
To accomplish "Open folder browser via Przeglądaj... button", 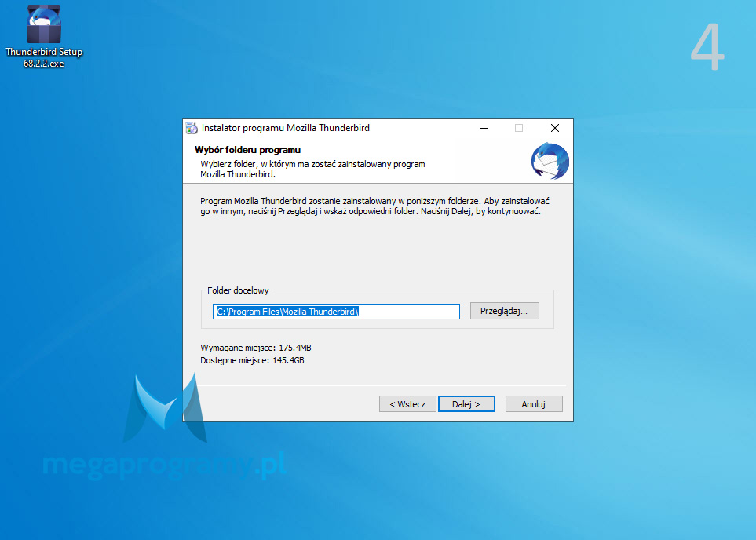I will (x=504, y=311).
